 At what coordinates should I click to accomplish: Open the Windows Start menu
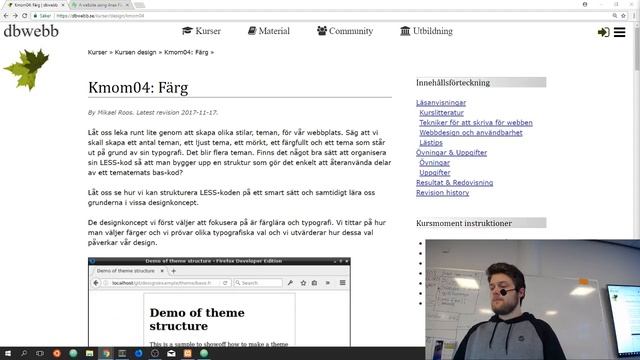(7, 353)
